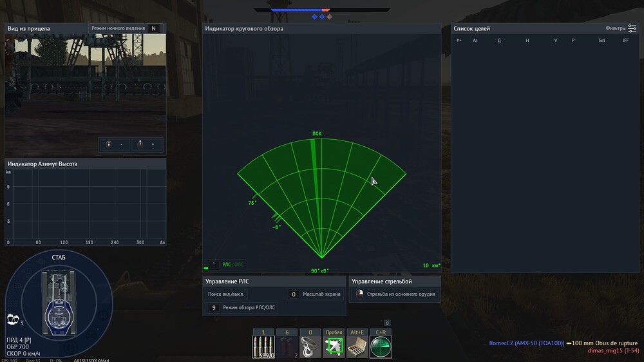Screen dimensions: 644x362
Task: Click the red capture point diamond
Action: coord(329,17)
